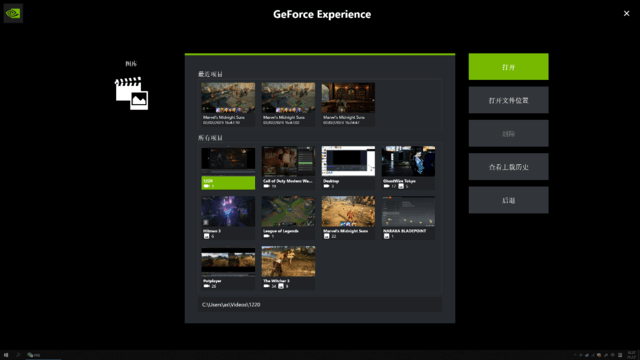The height and width of the screenshot is (360, 640).
Task: Click the greyed-out 删除 button
Action: 509,133
